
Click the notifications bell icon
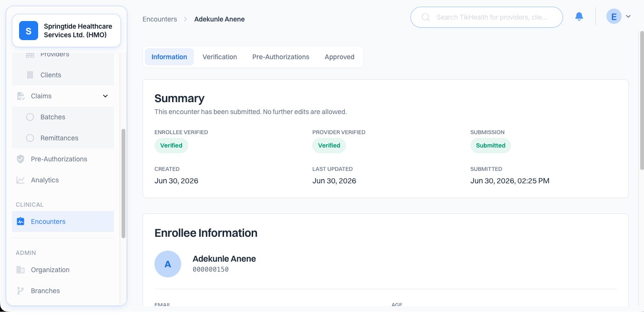[x=579, y=17]
